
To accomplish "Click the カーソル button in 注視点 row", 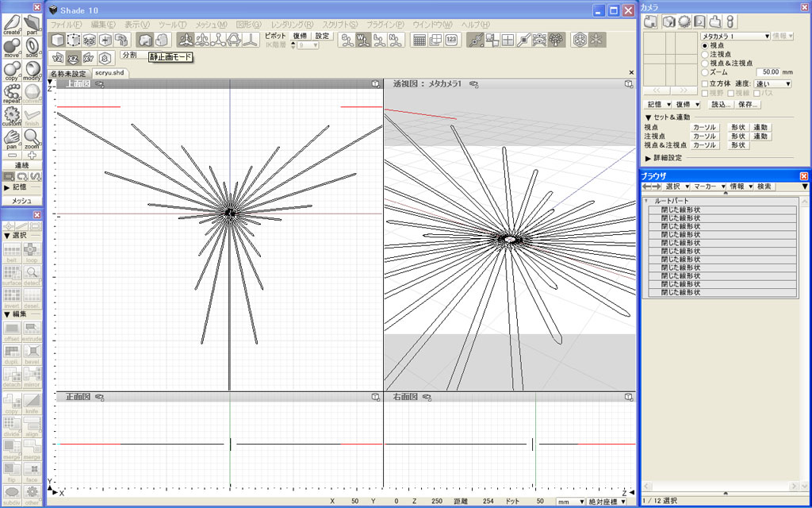I will 704,137.
